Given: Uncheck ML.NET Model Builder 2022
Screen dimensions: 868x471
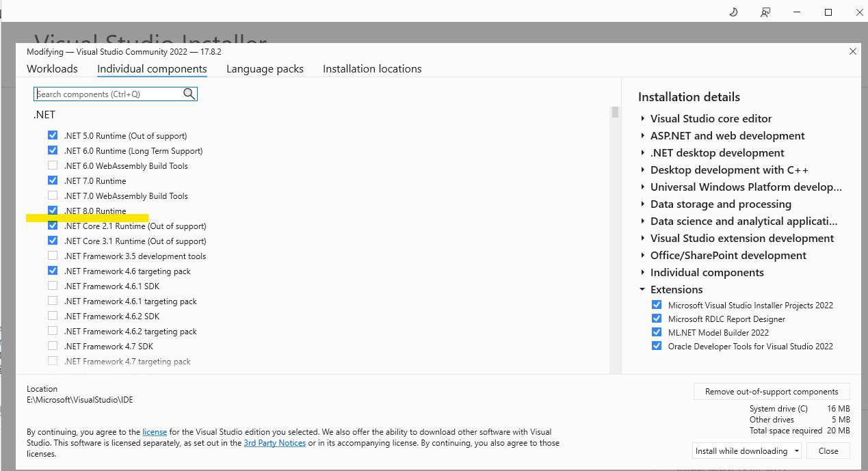Looking at the screenshot, I should click(x=657, y=332).
